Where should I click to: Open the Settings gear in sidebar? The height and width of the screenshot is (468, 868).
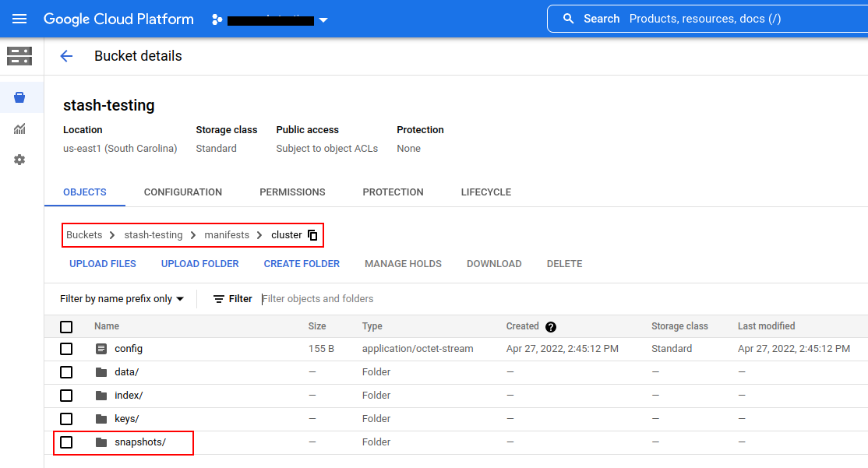19,160
